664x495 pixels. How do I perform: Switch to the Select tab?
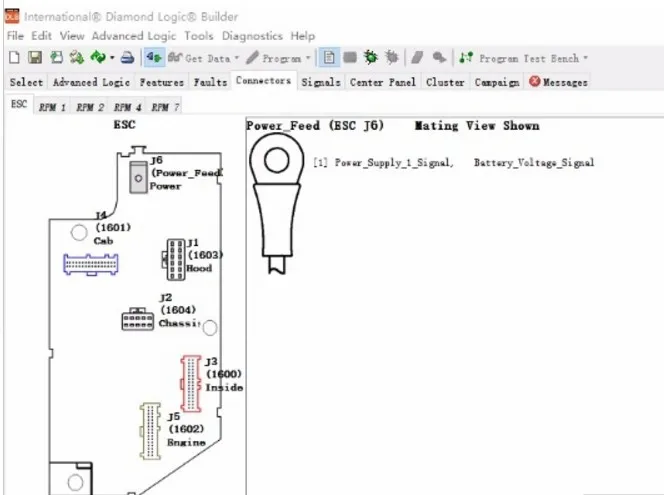pyautogui.click(x=26, y=82)
